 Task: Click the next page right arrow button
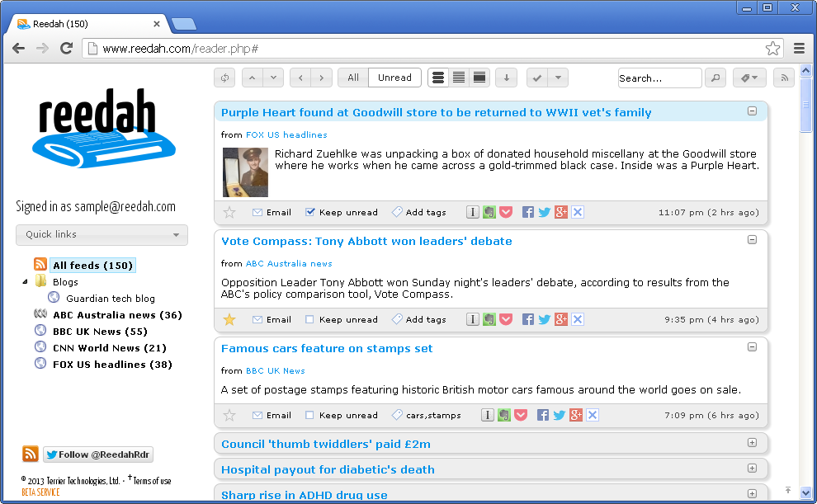tap(322, 78)
